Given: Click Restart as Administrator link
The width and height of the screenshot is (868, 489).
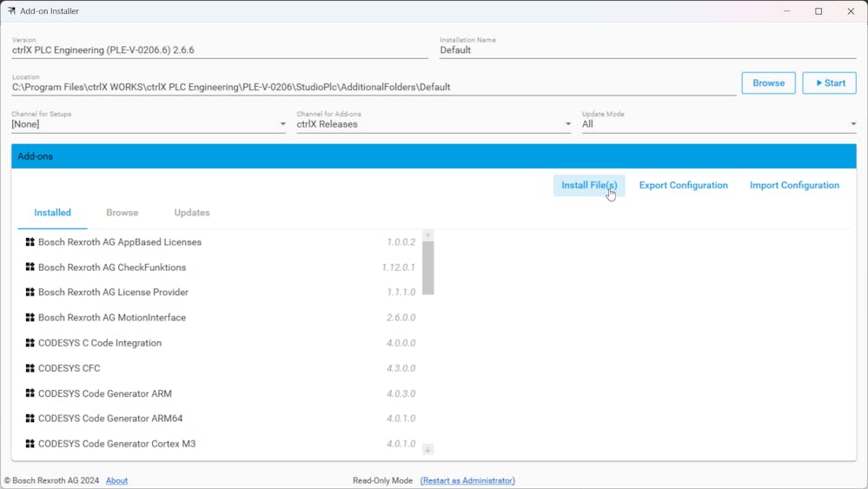Looking at the screenshot, I should 467,480.
